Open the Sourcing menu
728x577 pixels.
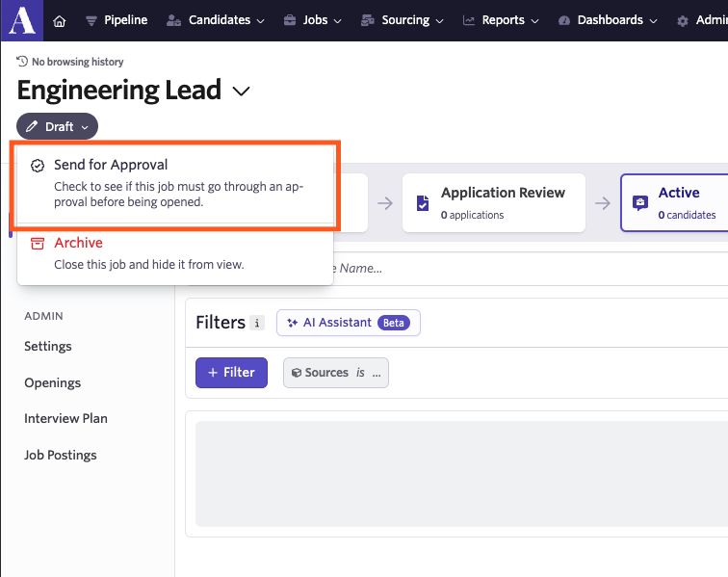[x=403, y=20]
